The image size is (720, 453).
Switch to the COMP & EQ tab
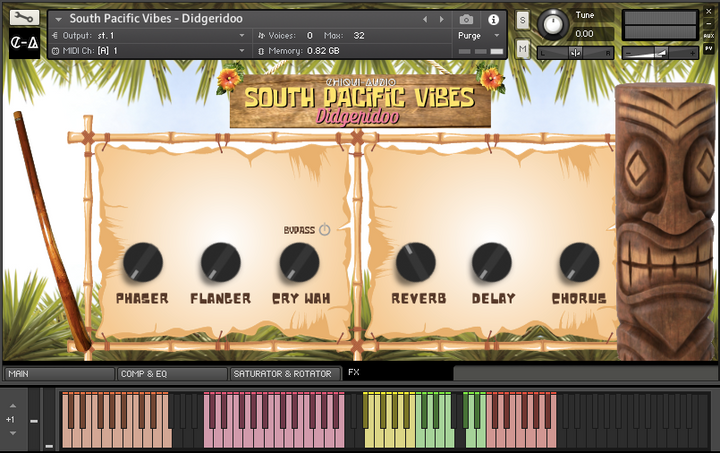(x=172, y=374)
